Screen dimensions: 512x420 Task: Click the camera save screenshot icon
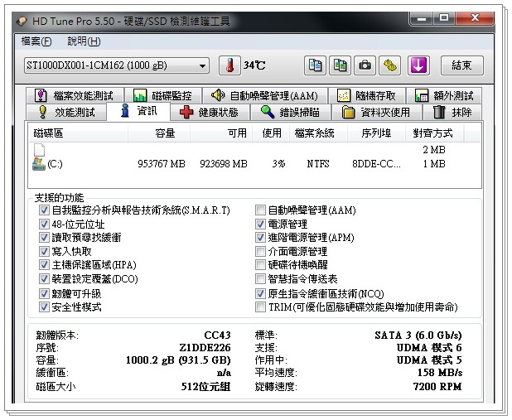[365, 65]
